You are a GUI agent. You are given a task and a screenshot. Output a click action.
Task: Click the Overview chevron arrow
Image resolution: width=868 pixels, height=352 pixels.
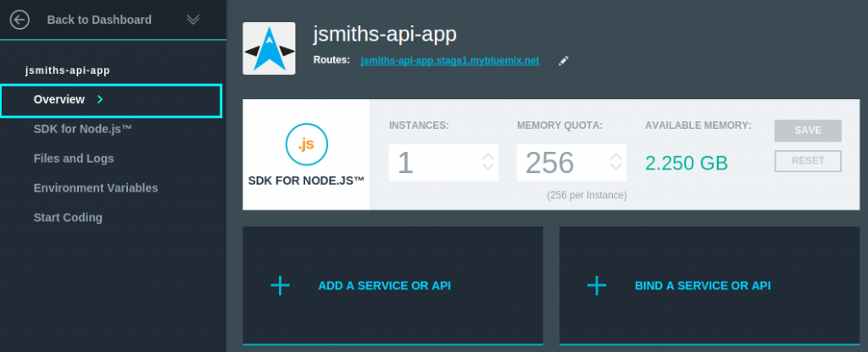100,100
